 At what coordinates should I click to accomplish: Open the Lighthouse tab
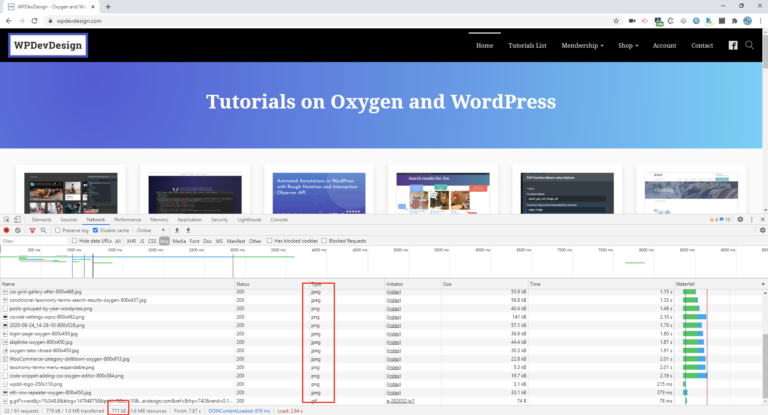249,220
